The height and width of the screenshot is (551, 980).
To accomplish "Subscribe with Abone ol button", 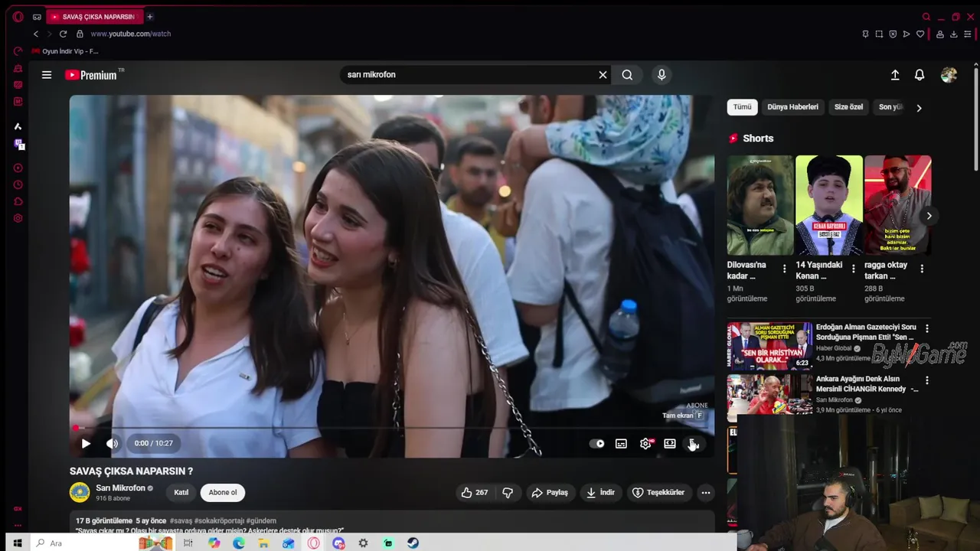I will click(223, 493).
